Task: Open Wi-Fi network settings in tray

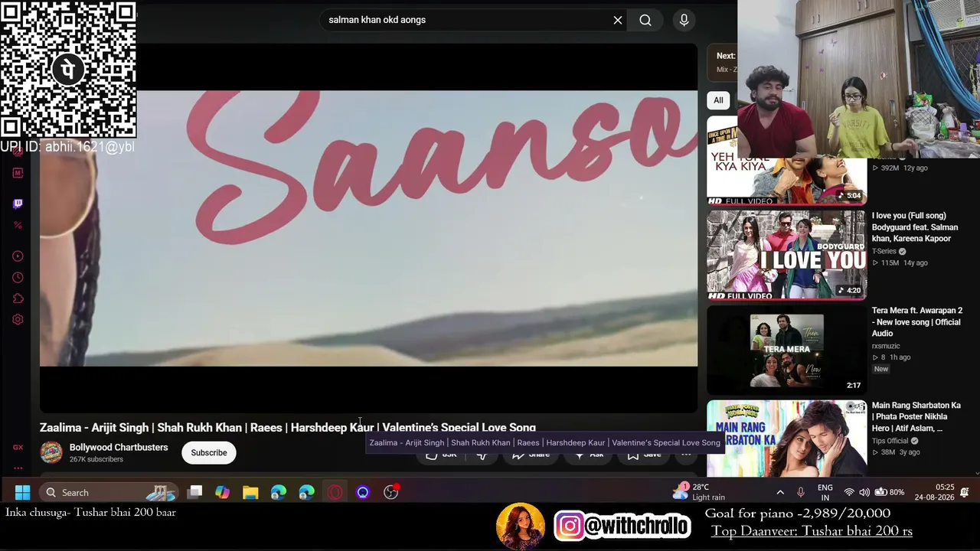Action: click(x=848, y=492)
